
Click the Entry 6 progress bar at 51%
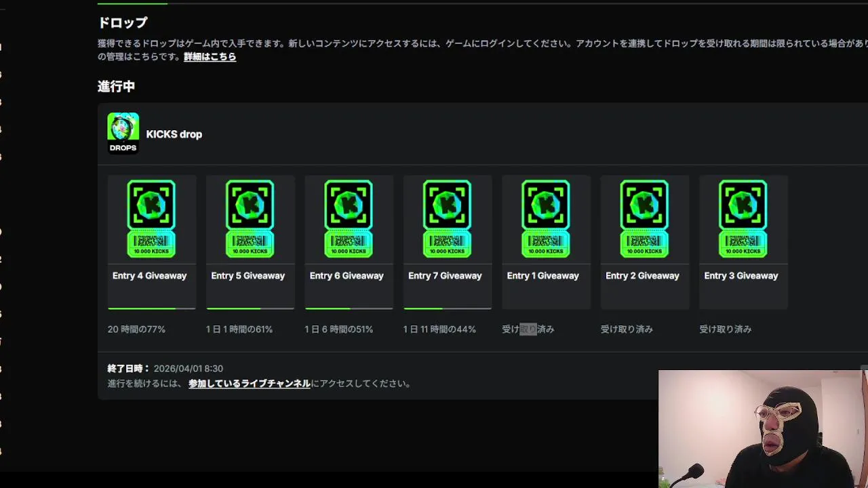349,308
